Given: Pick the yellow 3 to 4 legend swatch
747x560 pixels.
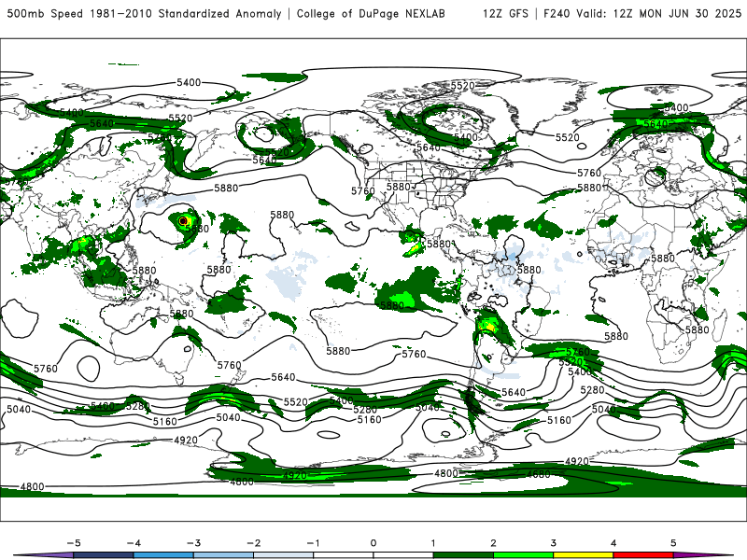Looking at the screenshot, I should click(583, 555).
